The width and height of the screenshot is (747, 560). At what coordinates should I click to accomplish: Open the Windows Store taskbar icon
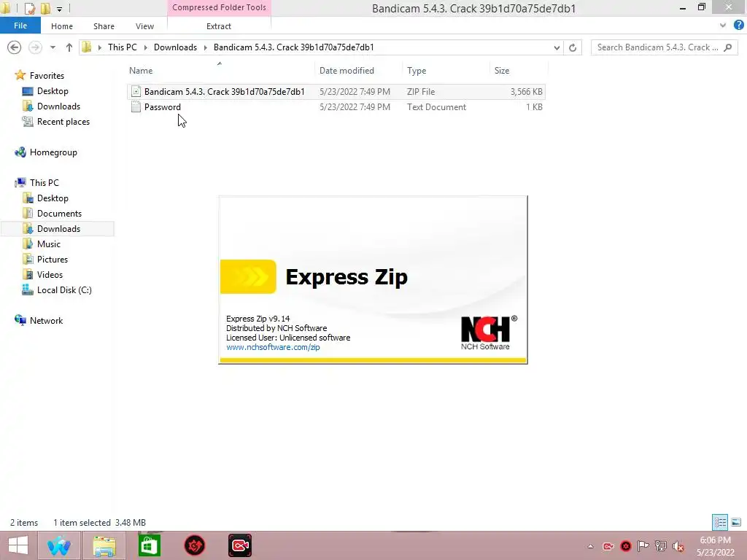(x=149, y=545)
